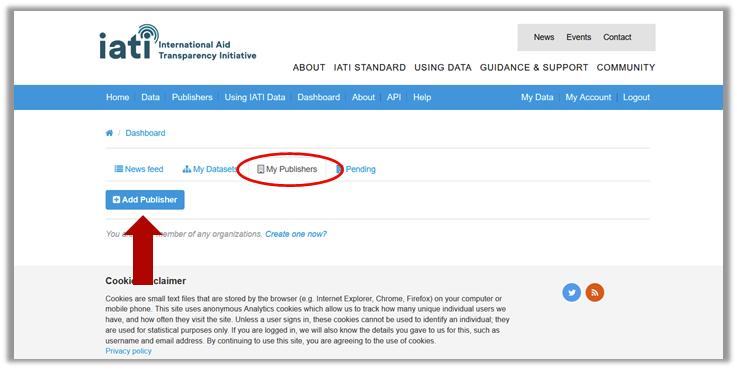Open News in top header
This screenshot has width=737, height=370.
[544, 37]
